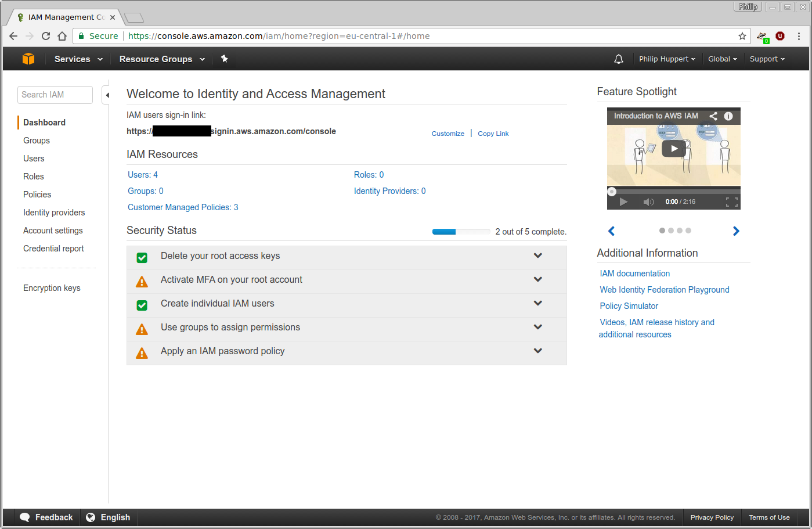Open the Policy Simulator link

point(629,306)
